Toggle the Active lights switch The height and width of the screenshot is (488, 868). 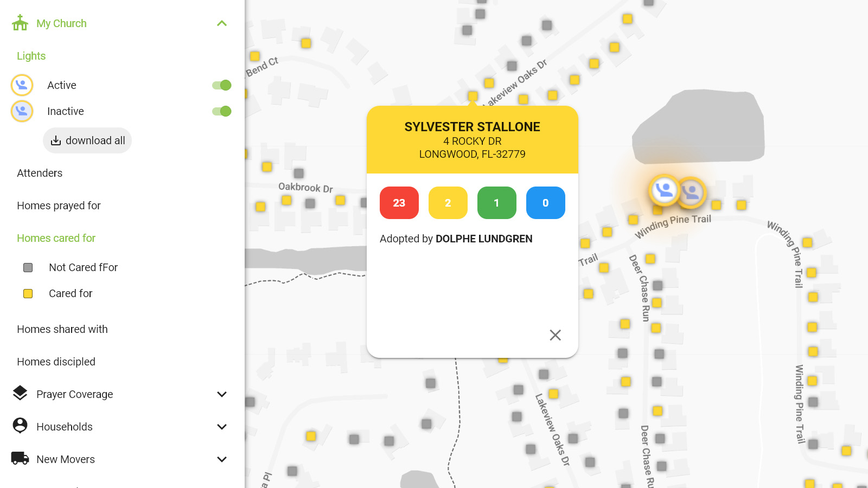[x=222, y=85]
